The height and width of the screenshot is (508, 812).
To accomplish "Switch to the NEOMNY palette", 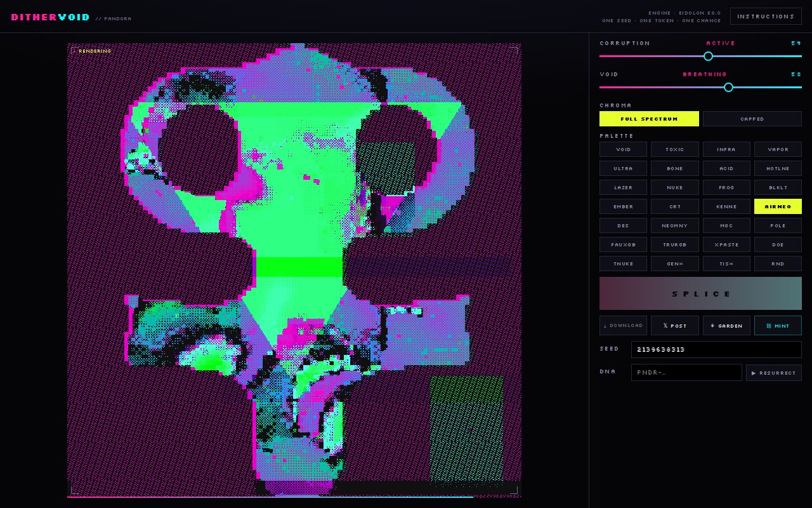I will coord(675,225).
